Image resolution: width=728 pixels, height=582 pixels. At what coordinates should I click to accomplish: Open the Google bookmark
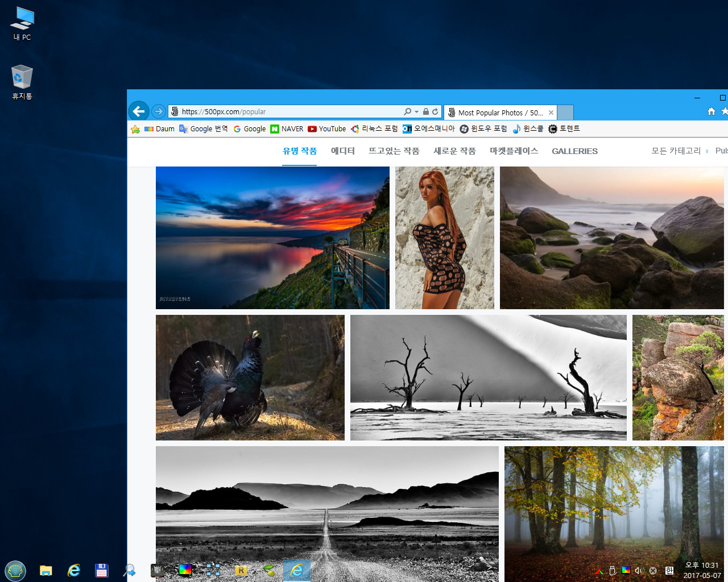point(249,129)
